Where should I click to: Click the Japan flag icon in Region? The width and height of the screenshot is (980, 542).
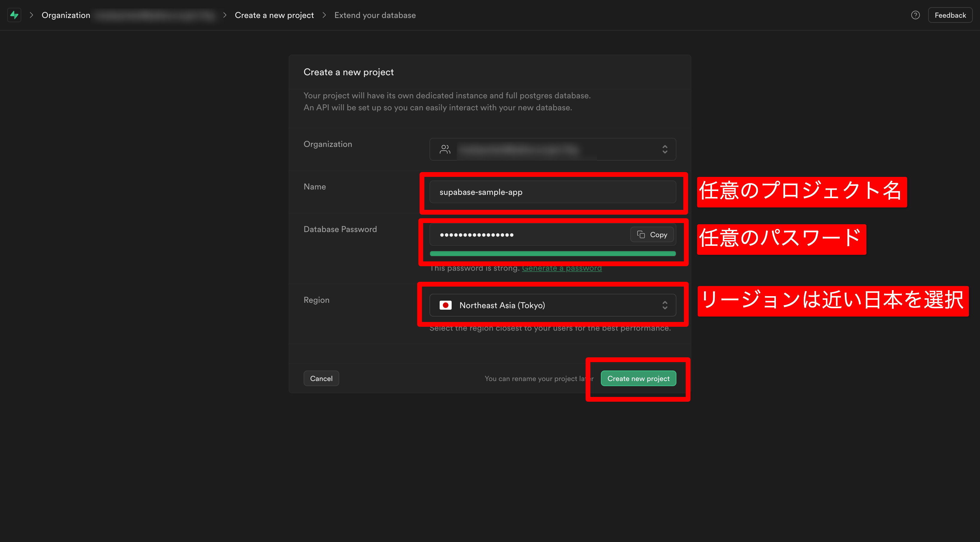[x=445, y=305]
